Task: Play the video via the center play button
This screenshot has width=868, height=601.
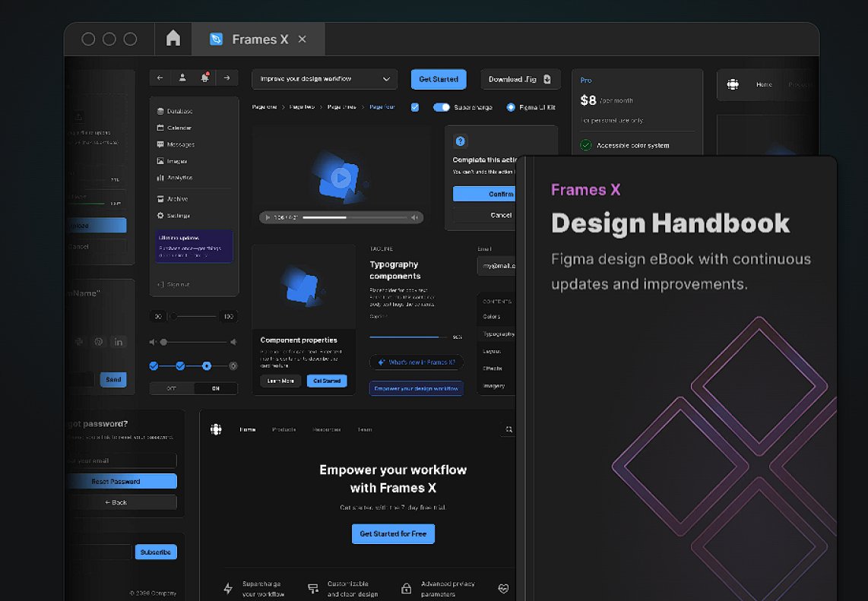Action: click(x=340, y=177)
